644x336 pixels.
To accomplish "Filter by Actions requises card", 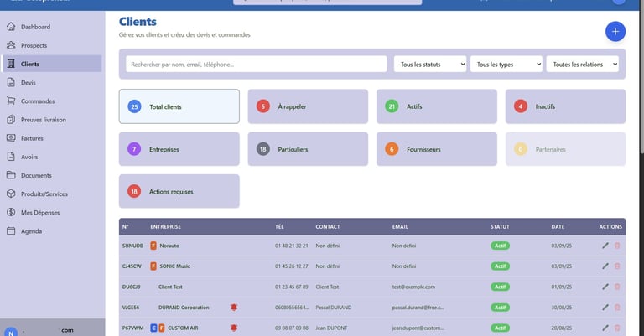I will pos(179,191).
